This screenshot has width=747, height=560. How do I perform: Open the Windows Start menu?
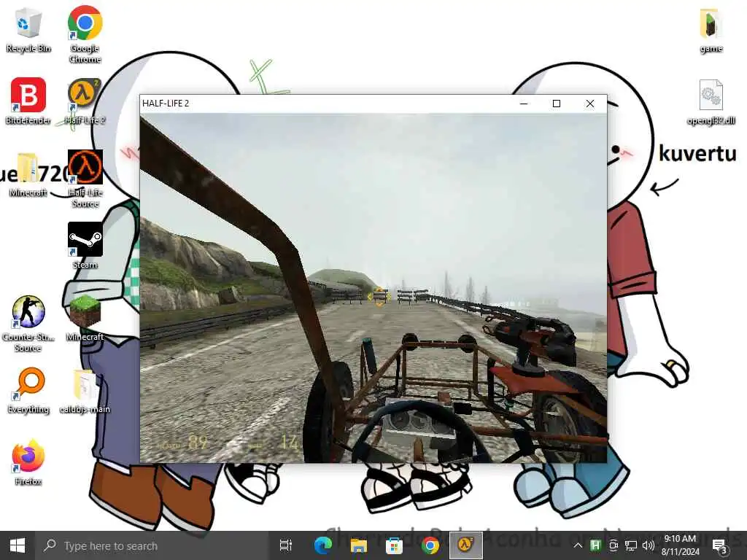pyautogui.click(x=18, y=545)
